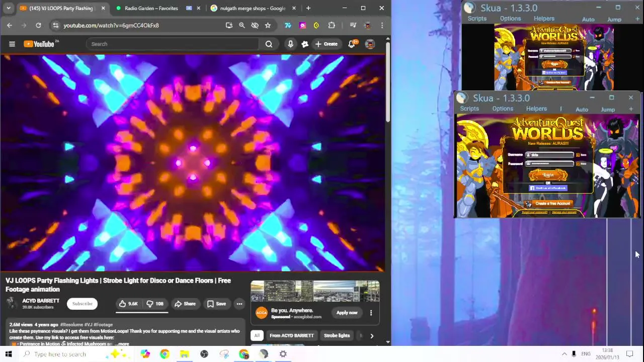Open Scripts menu in the front Skua window

(469, 109)
